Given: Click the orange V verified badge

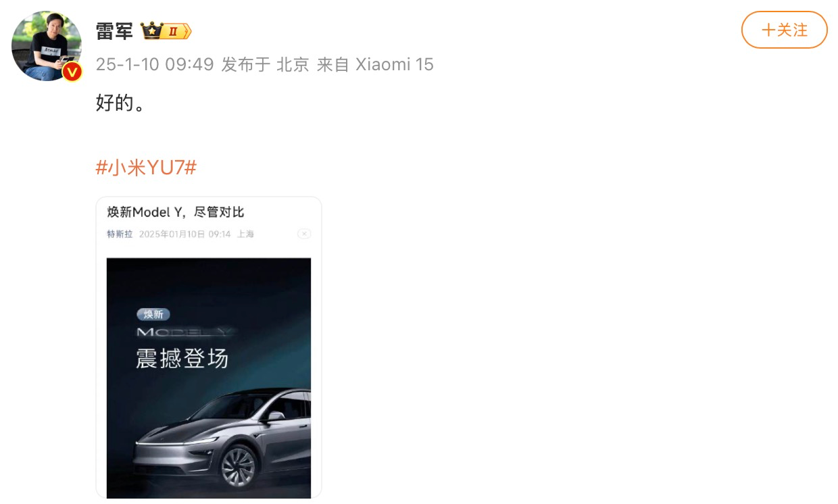Looking at the screenshot, I should click(72, 72).
